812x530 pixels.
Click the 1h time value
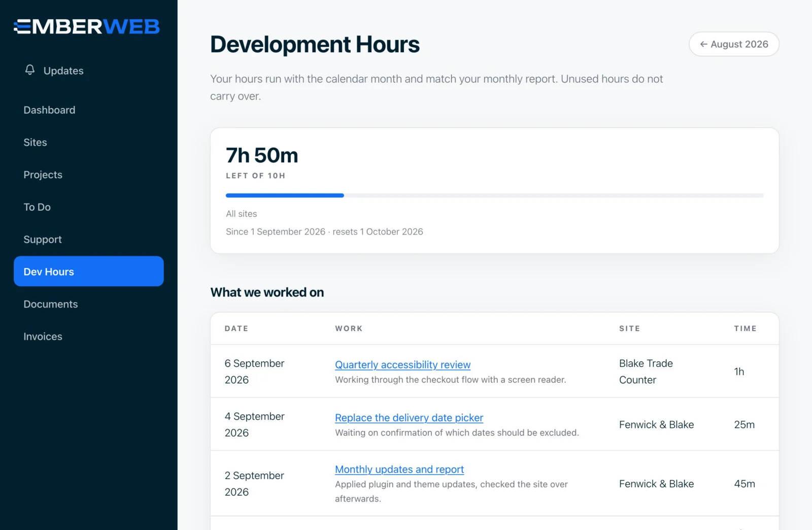click(x=739, y=372)
